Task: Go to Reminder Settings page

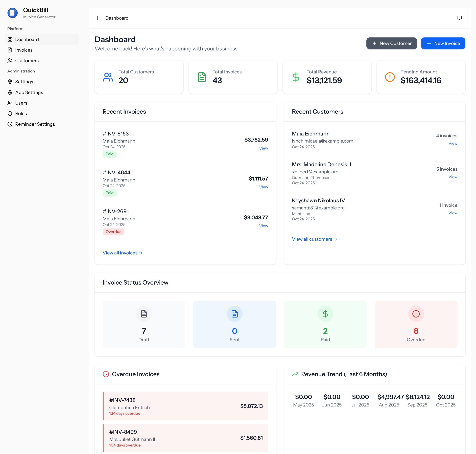Action: [x=35, y=124]
